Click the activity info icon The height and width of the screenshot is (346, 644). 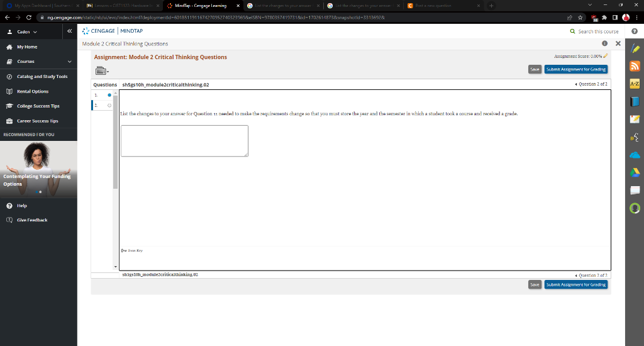click(x=604, y=43)
